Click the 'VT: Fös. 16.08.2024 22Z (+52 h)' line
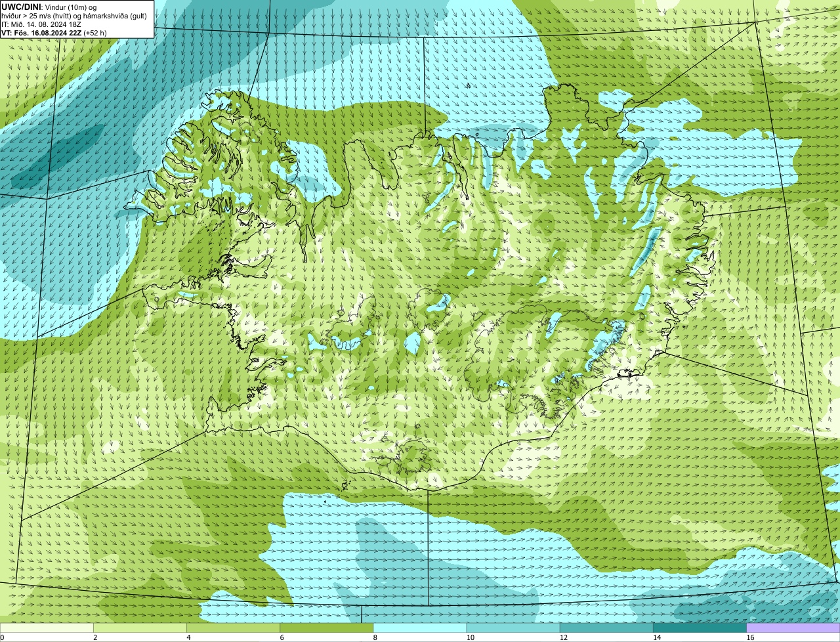 [54, 32]
